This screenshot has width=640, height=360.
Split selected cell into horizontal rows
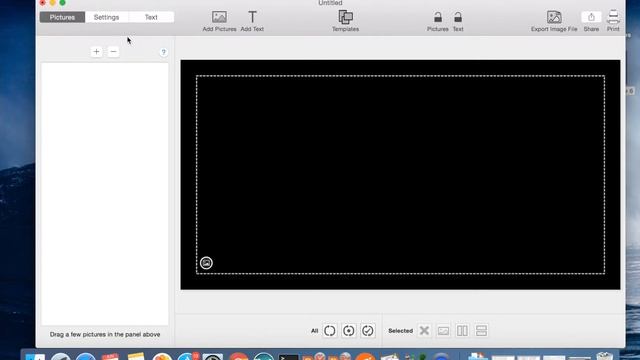click(482, 331)
